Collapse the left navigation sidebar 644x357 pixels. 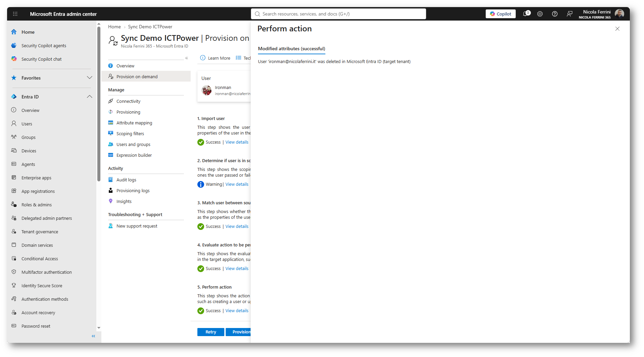[93, 336]
